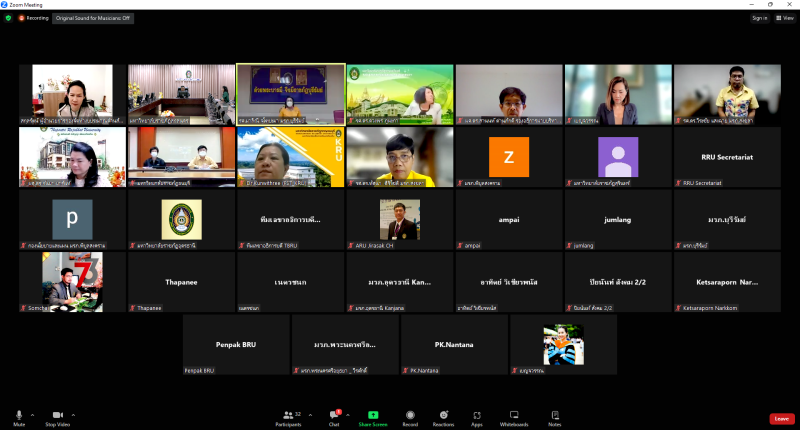
Task: Open the Participants panel
Action: (289, 416)
